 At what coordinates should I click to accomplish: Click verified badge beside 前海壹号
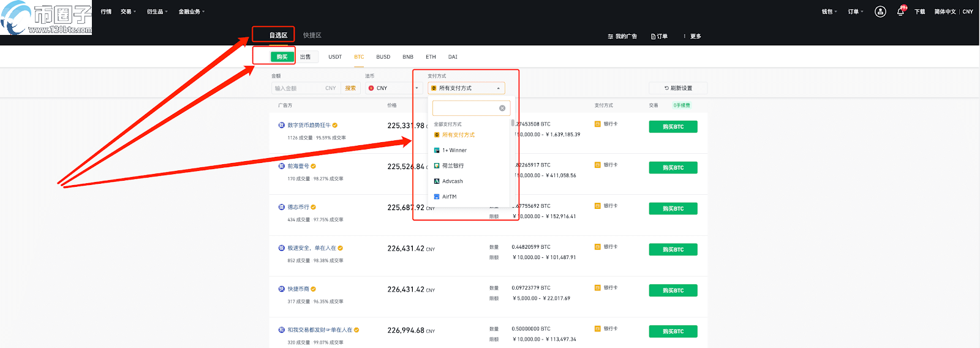(314, 166)
